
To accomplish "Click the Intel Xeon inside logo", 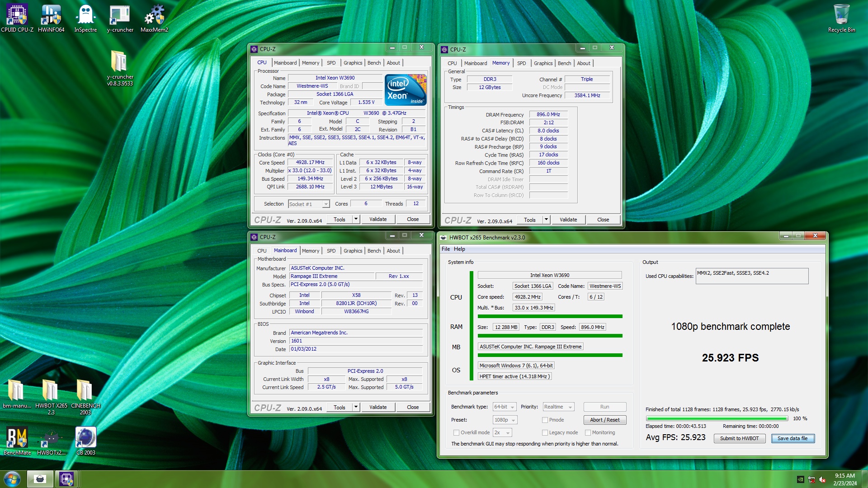I will pos(406,90).
